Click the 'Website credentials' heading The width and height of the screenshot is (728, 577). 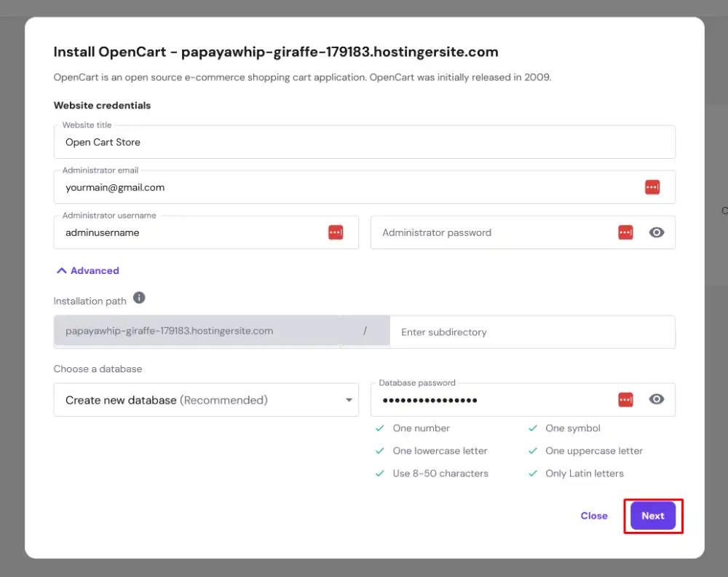tap(102, 106)
